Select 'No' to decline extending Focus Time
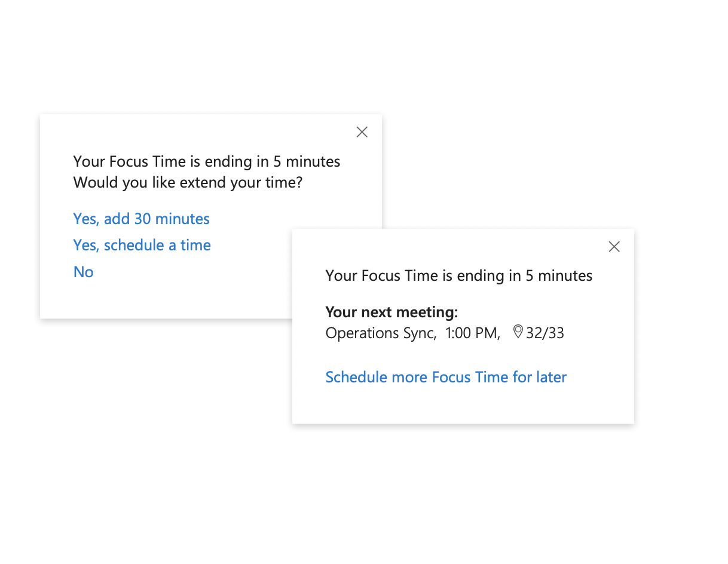 (83, 272)
